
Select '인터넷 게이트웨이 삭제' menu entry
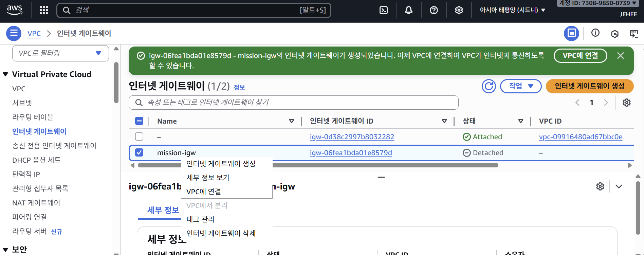pos(221,233)
